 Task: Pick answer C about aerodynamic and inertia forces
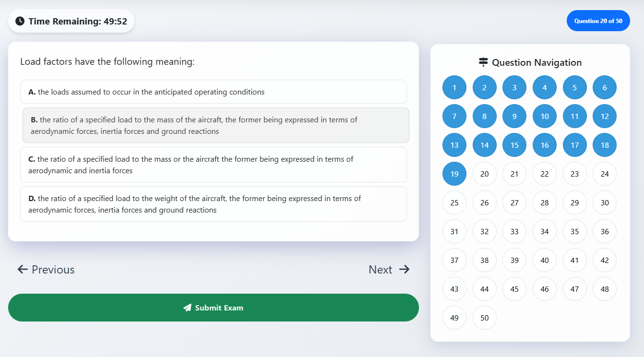click(213, 165)
